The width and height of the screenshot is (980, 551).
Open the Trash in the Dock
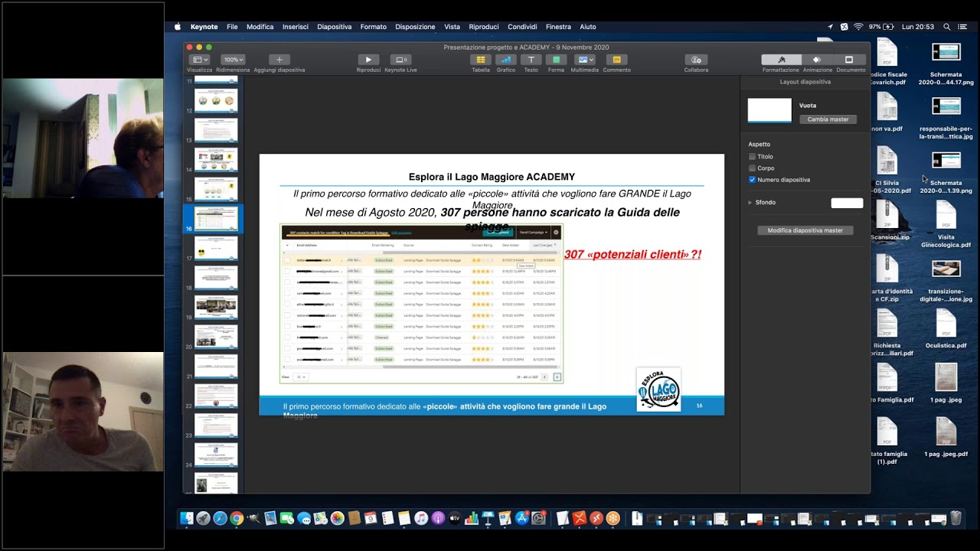(x=955, y=518)
